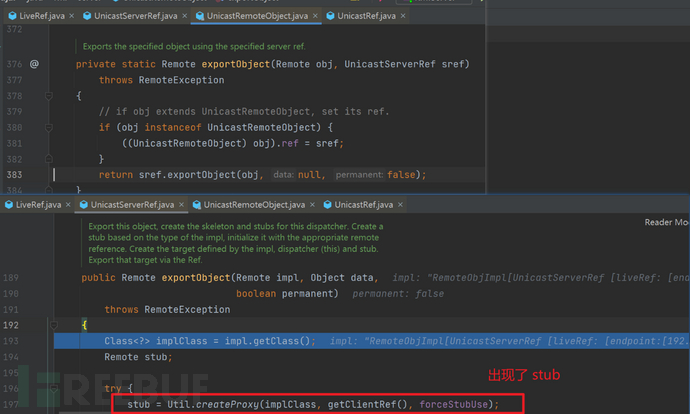Click forceStubUse argument at line 197

coord(454,404)
